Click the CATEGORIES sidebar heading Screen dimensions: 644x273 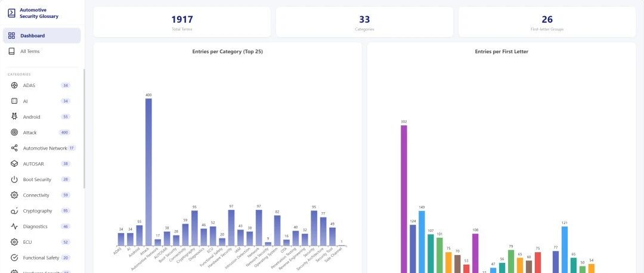click(x=19, y=75)
